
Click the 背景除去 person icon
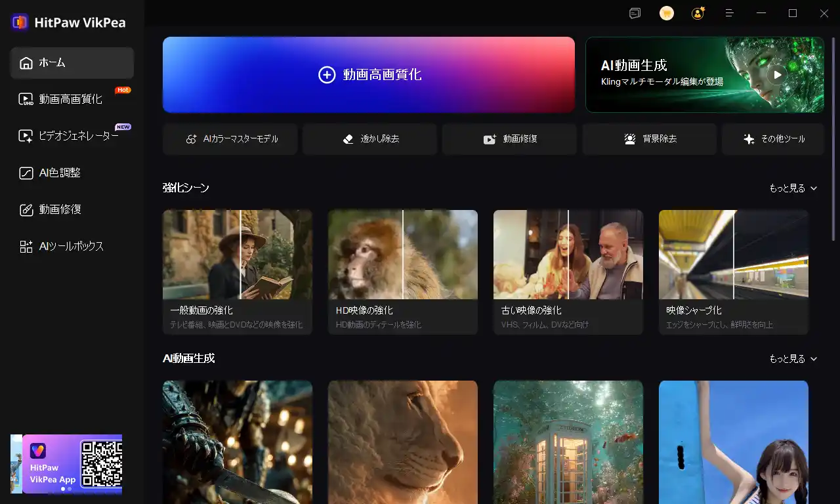(630, 139)
